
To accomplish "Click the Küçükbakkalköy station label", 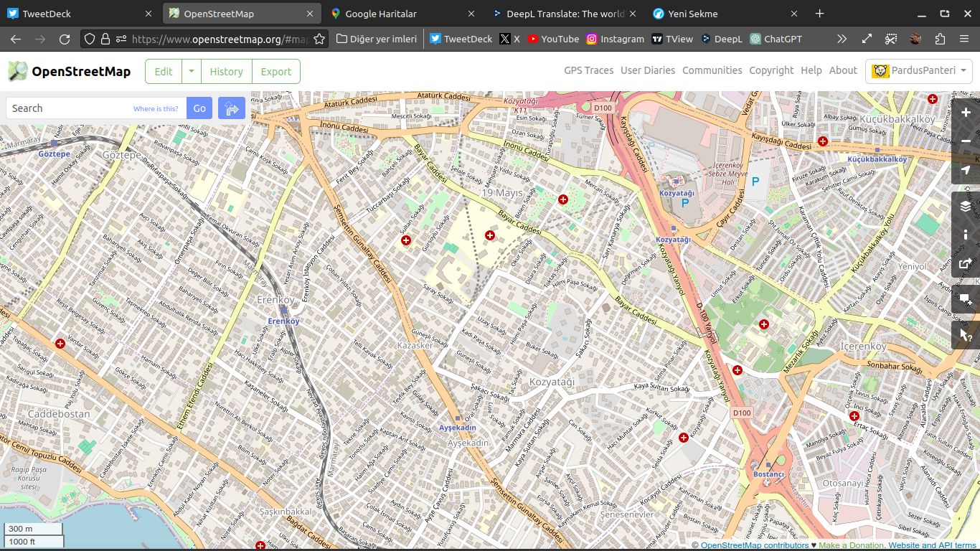I will click(x=877, y=159).
